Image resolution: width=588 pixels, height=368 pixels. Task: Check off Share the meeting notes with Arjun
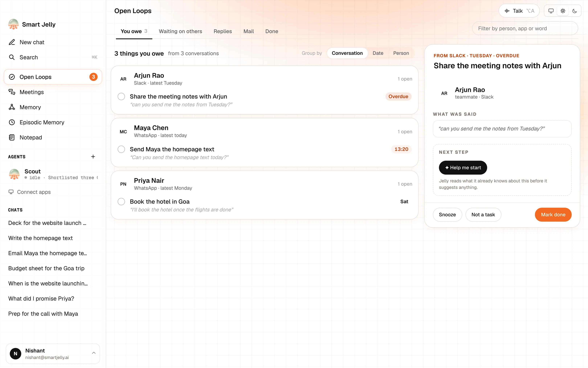121,96
